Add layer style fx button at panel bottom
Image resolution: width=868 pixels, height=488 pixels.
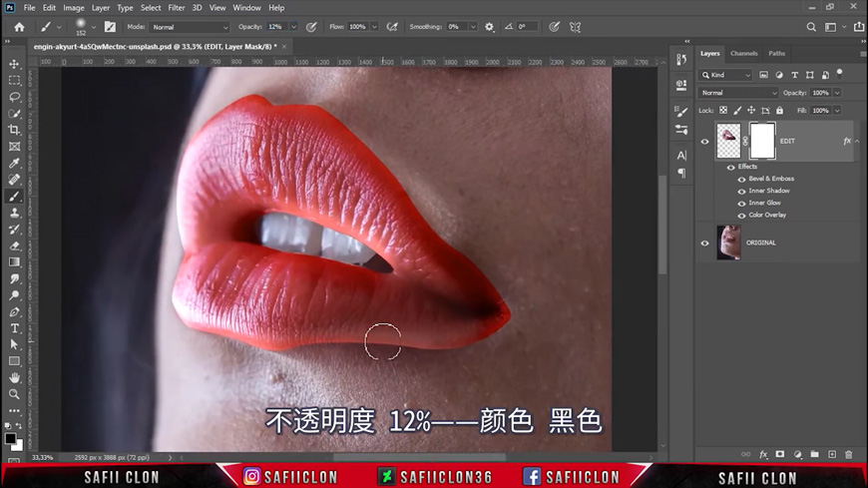click(763, 455)
